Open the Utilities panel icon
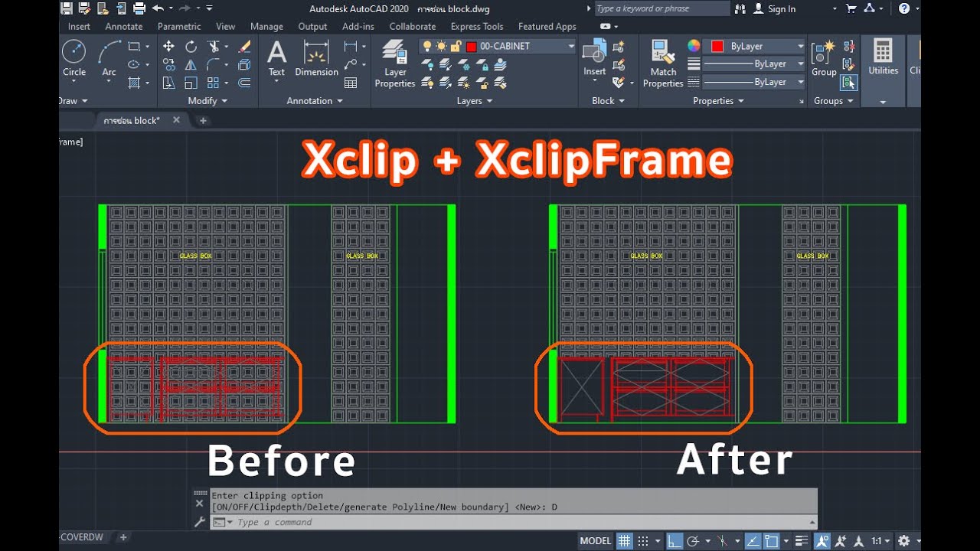The image size is (980, 551). point(883,58)
